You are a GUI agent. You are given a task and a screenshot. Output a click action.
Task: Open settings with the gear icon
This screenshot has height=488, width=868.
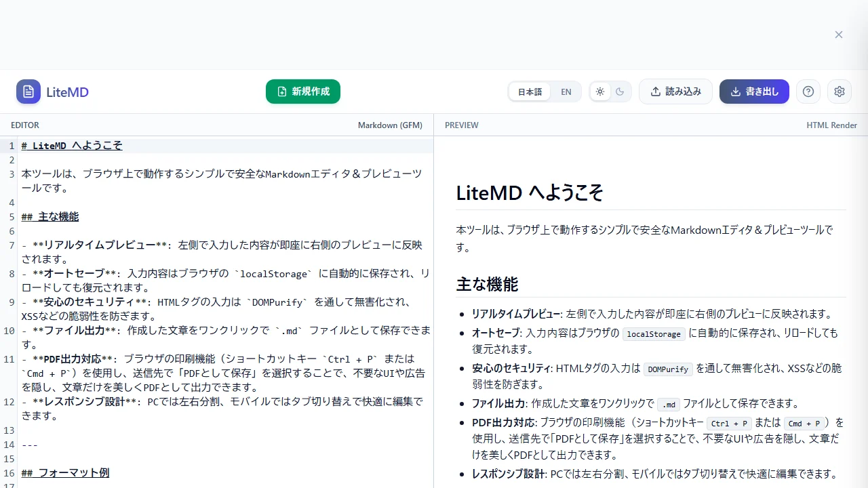(840, 91)
